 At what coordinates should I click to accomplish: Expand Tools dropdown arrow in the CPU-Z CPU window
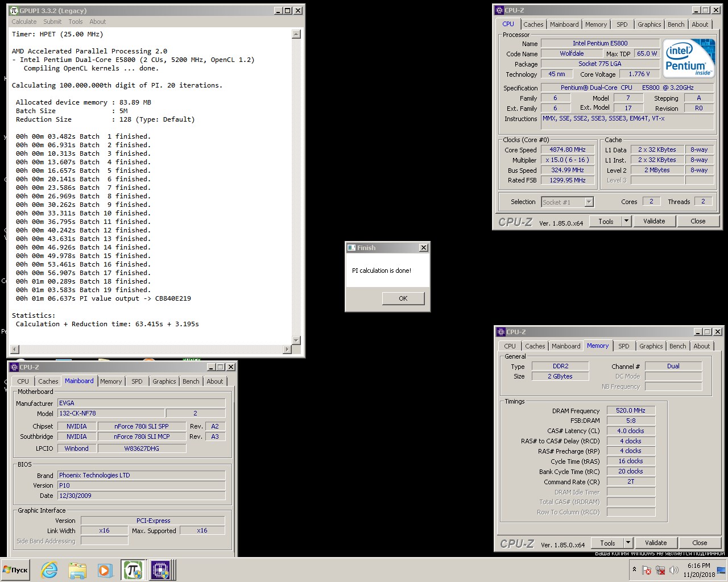(x=627, y=221)
